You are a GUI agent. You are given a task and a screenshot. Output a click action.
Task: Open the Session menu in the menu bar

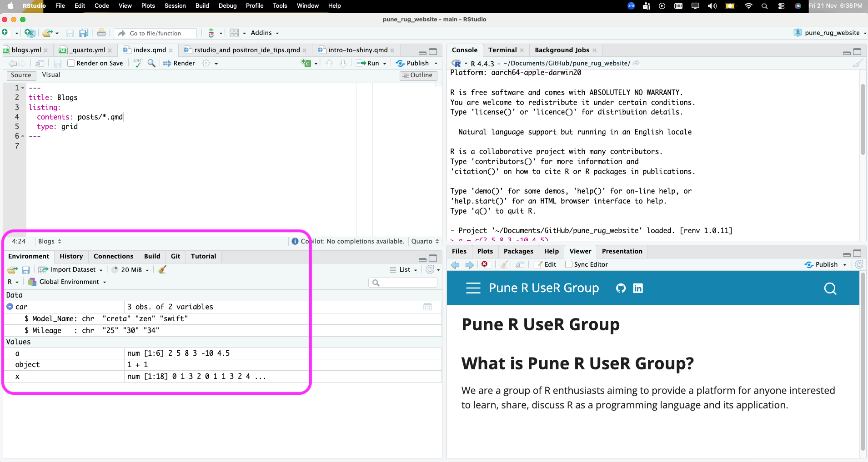[175, 6]
